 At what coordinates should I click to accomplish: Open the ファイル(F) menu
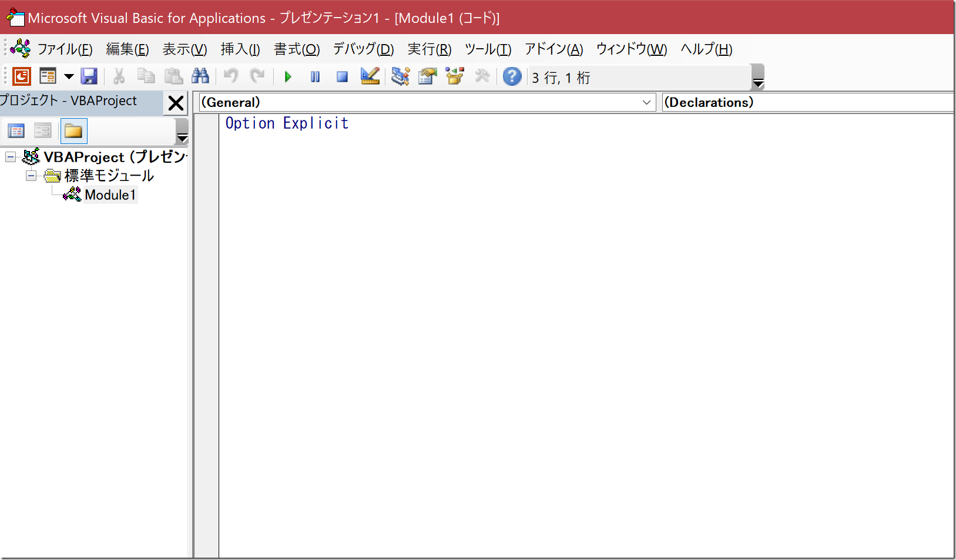click(x=65, y=49)
